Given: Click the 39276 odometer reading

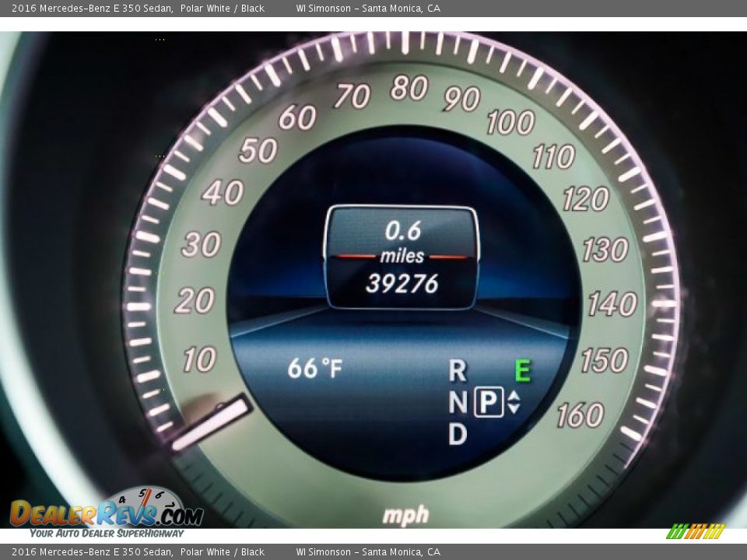Looking at the screenshot, I should click(x=402, y=284).
